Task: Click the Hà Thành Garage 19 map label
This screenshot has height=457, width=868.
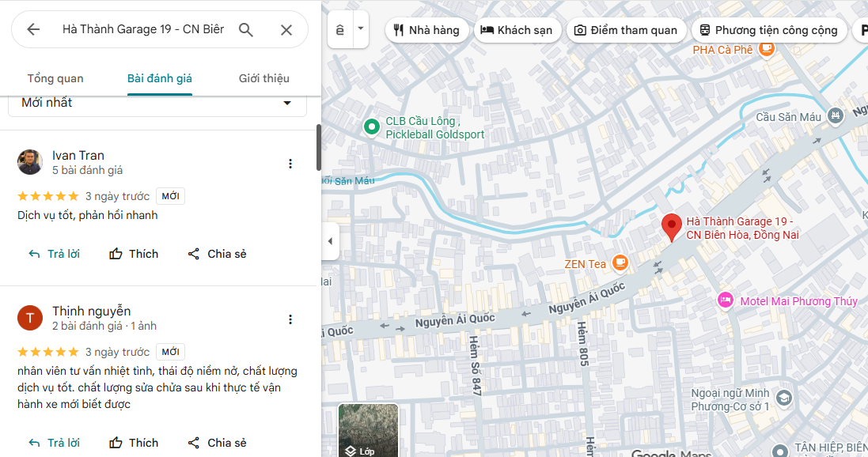Action: click(742, 228)
